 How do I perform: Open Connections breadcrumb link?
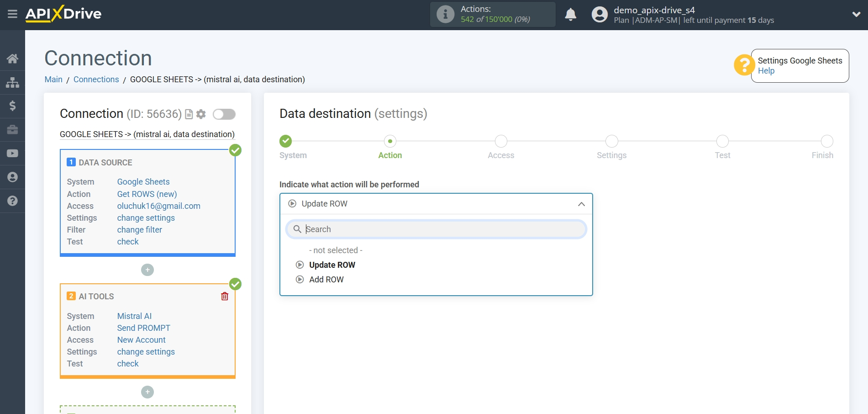pyautogui.click(x=96, y=80)
